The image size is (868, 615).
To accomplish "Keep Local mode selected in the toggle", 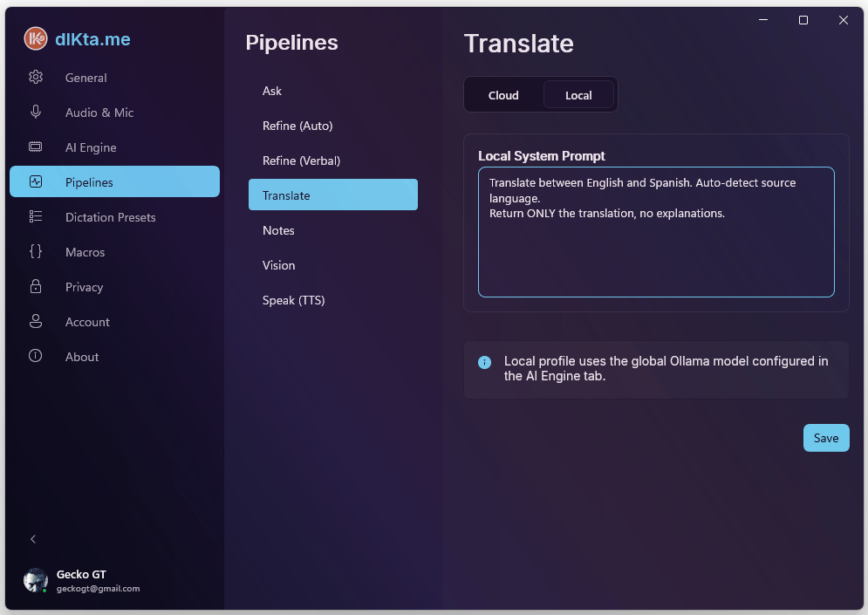I will pyautogui.click(x=579, y=94).
